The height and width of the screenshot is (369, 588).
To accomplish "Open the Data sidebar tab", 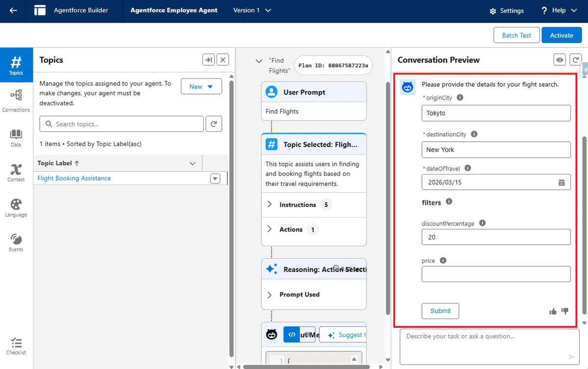I will 16,138.
